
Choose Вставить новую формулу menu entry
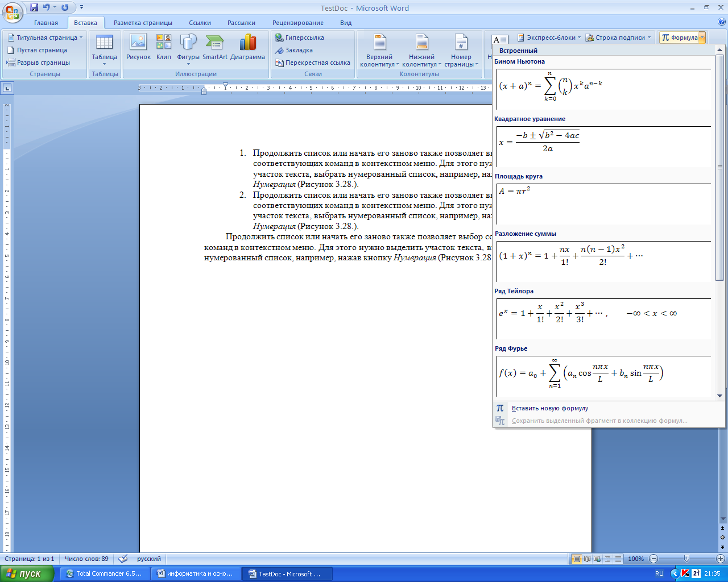pos(609,408)
